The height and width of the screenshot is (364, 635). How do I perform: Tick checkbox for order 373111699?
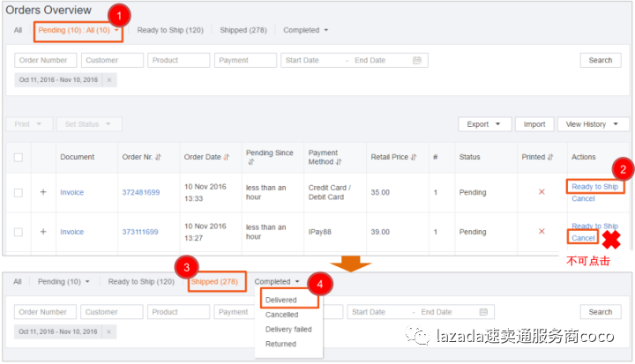pos(19,232)
